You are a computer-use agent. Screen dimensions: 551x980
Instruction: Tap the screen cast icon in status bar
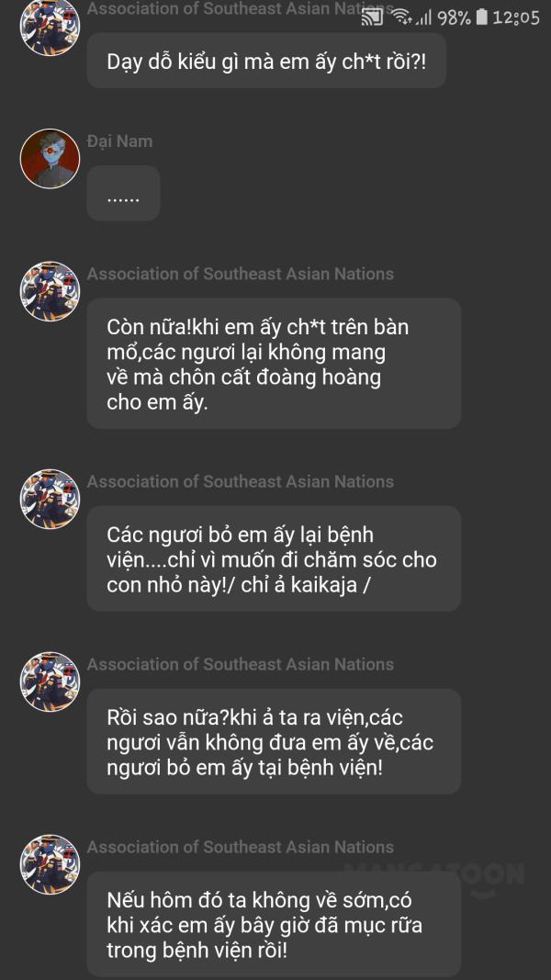point(372,17)
